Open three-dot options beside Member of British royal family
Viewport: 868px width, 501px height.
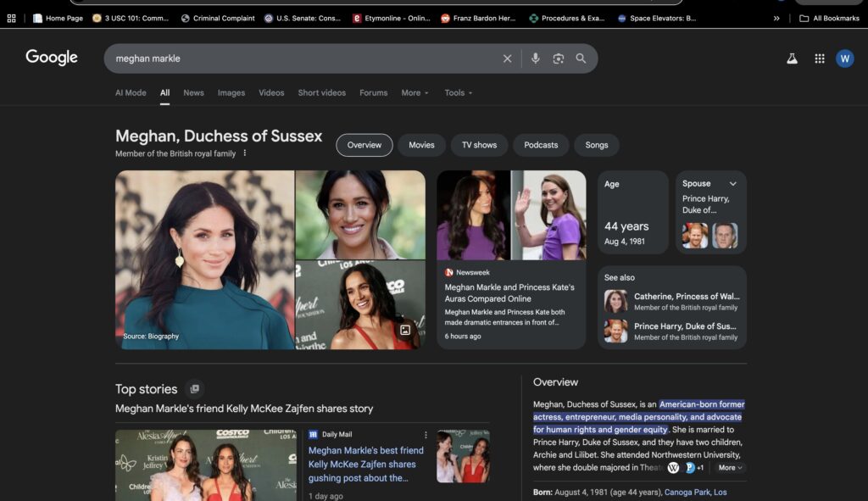(x=245, y=153)
